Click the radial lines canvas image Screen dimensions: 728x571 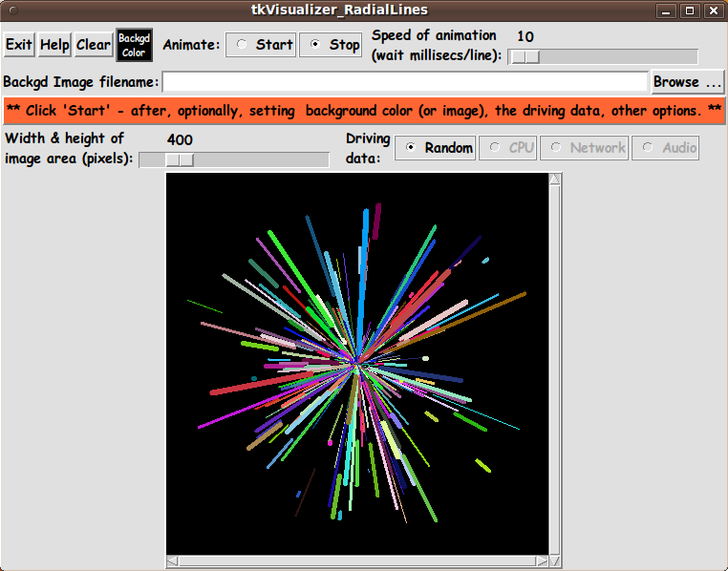[x=357, y=364]
